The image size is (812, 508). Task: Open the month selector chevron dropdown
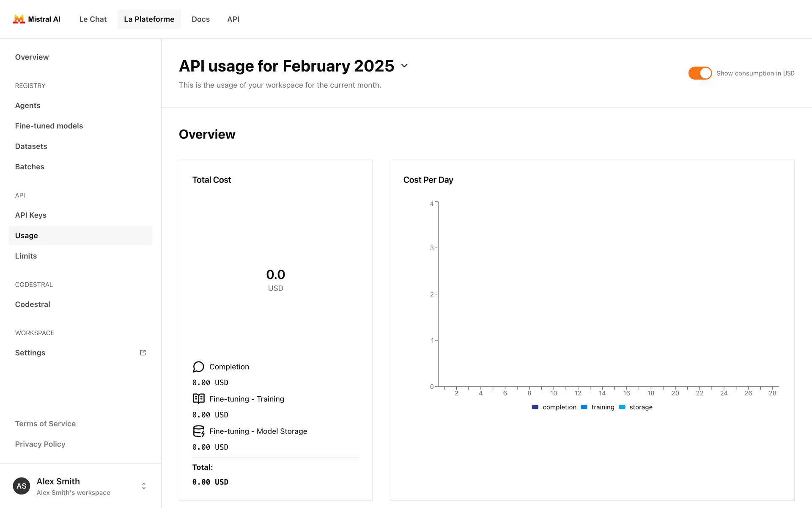pyautogui.click(x=404, y=66)
